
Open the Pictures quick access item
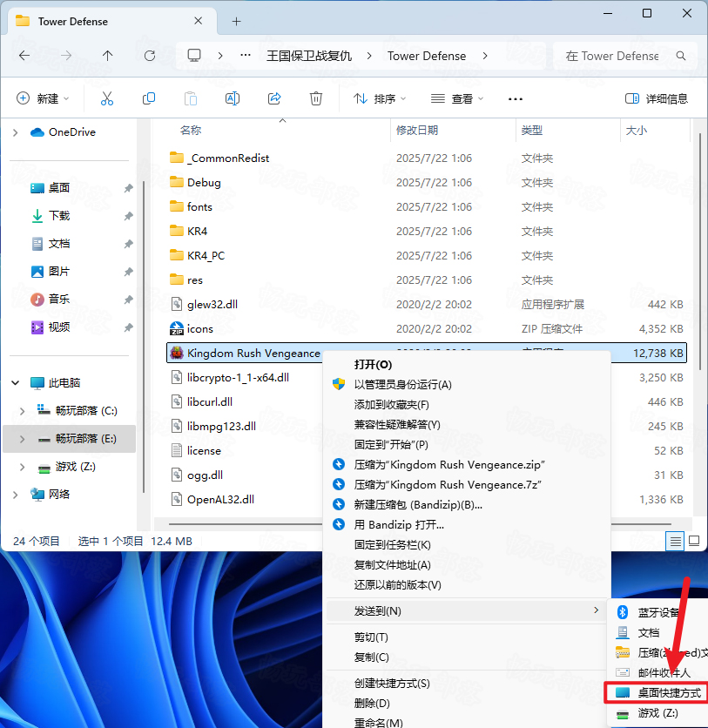59,271
